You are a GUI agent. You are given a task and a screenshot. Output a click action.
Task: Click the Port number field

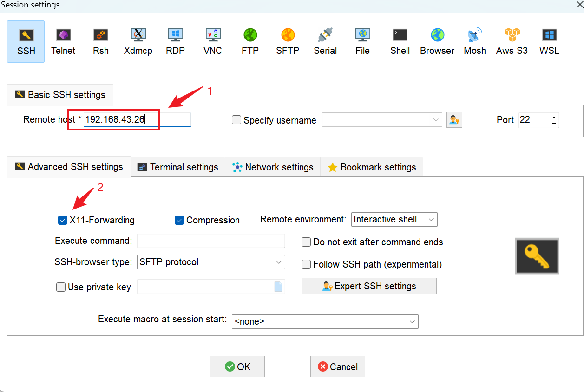(534, 120)
